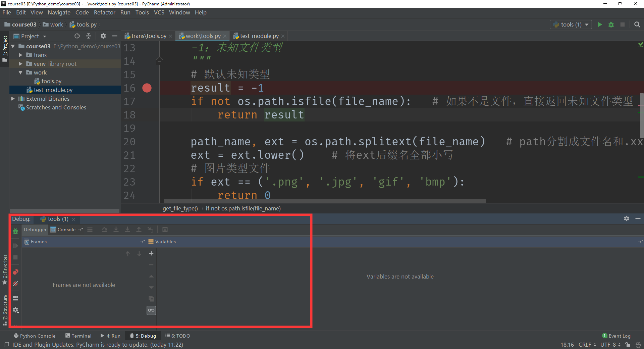Click UTF-8 encoding selector in status bar
Viewport: 644px width, 349px height.
tap(610, 345)
